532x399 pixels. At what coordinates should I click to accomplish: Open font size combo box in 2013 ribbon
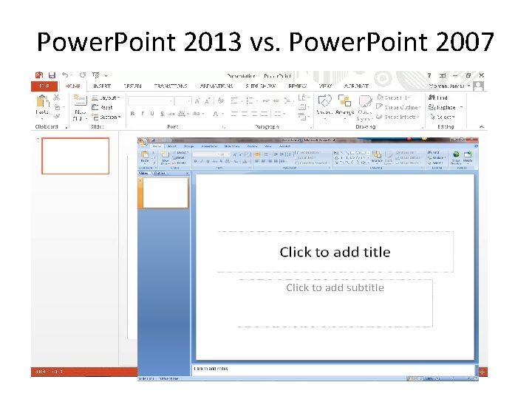(183, 101)
